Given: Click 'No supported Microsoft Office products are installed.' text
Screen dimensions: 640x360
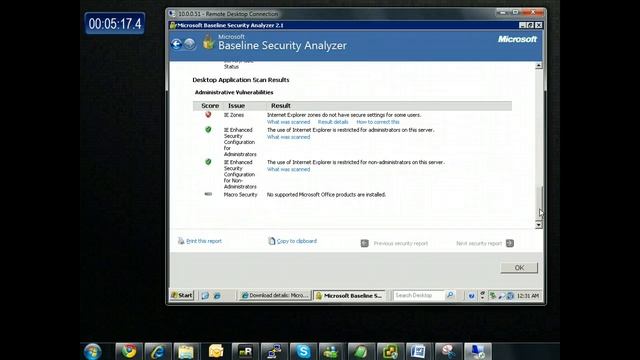Looking at the screenshot, I should click(326, 195).
